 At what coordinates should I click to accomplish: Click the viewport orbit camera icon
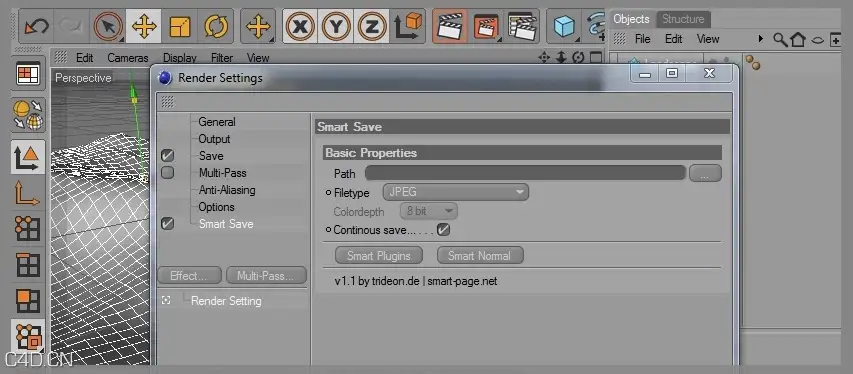click(x=578, y=57)
